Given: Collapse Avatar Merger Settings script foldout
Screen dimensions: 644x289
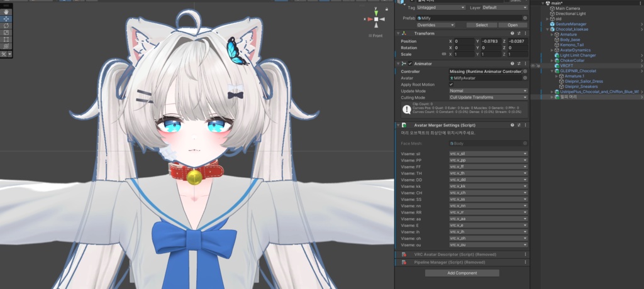Looking at the screenshot, I should pos(397,125).
